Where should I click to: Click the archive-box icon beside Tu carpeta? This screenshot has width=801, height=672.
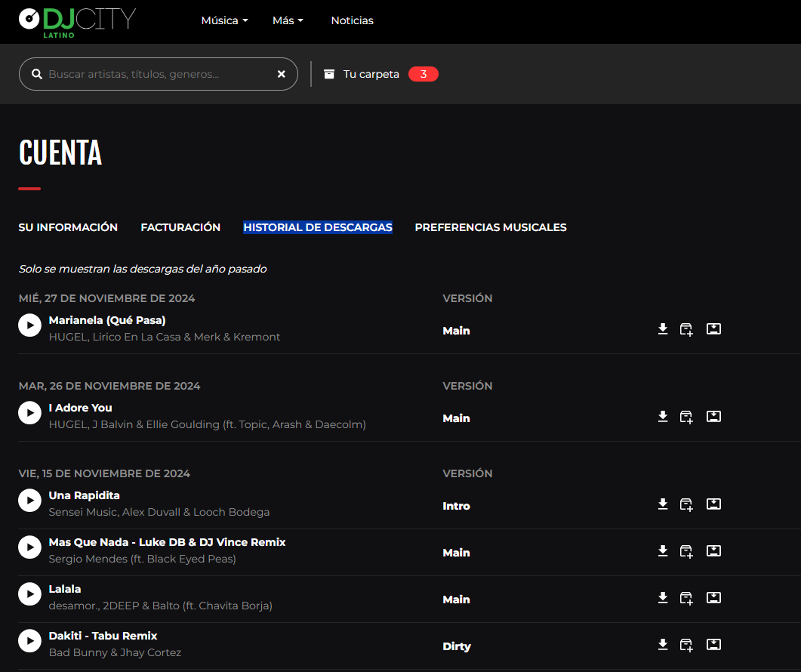pyautogui.click(x=329, y=74)
